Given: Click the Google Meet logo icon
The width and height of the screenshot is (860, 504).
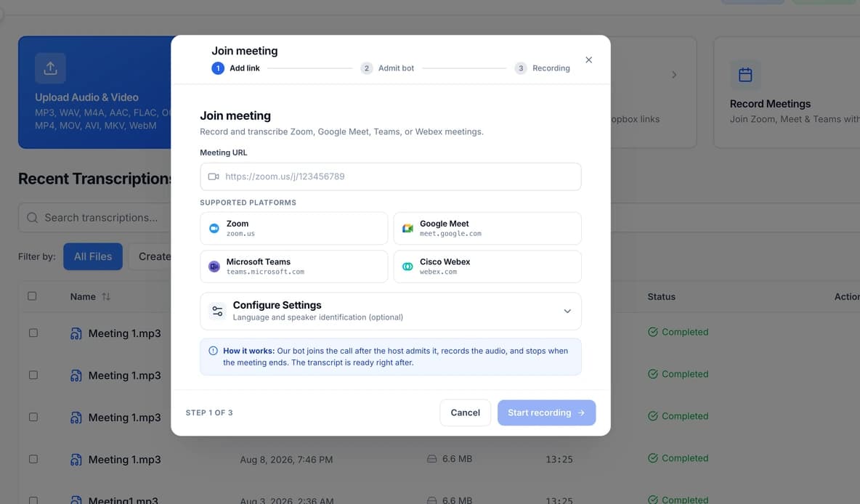Looking at the screenshot, I should 407,228.
